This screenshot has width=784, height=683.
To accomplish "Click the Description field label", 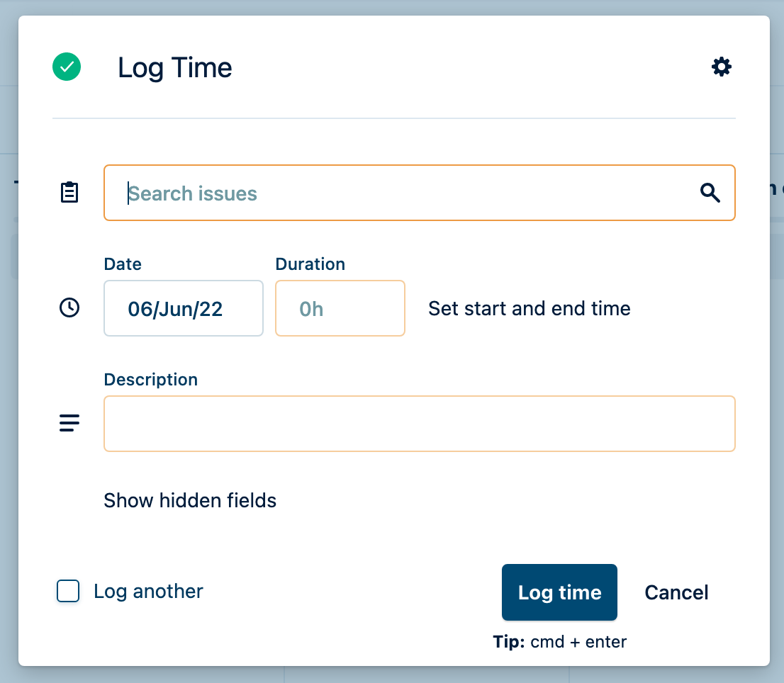I will click(150, 380).
